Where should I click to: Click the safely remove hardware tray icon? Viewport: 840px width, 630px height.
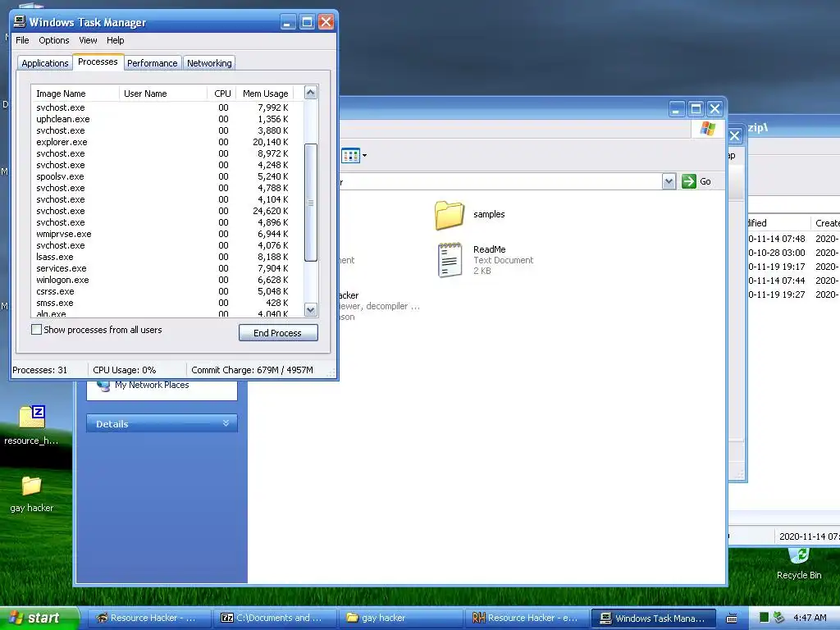(x=779, y=618)
